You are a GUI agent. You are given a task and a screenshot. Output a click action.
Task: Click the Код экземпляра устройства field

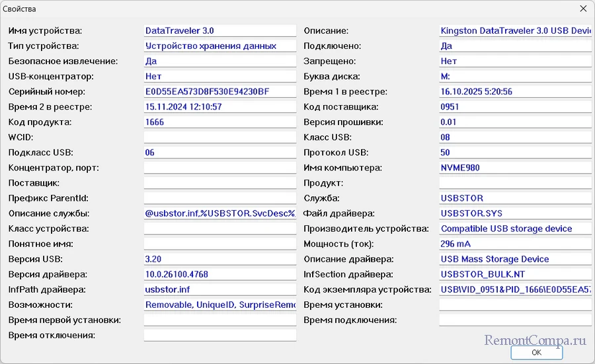[x=515, y=290]
